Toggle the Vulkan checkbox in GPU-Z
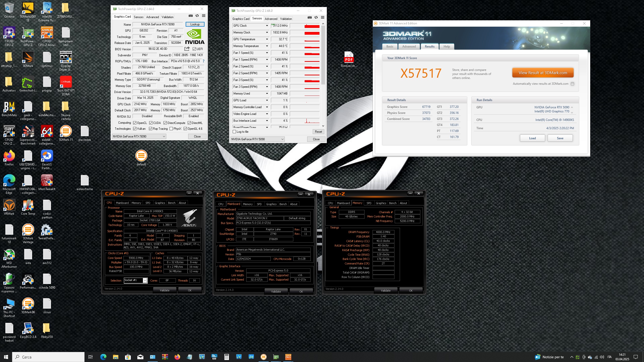 coord(135,129)
